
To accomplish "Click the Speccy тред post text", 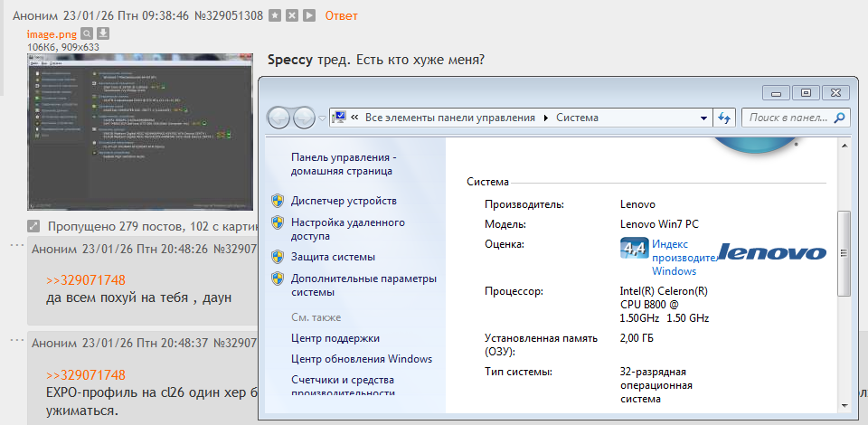I will (376, 59).
